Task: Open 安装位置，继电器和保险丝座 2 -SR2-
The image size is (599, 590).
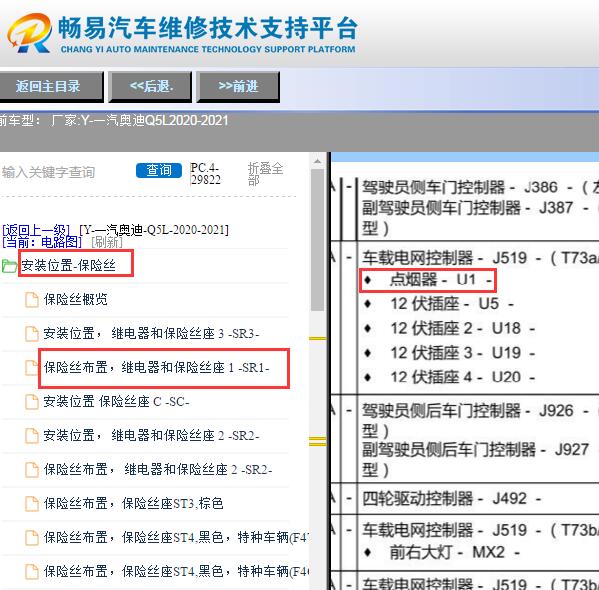Action: point(151,436)
